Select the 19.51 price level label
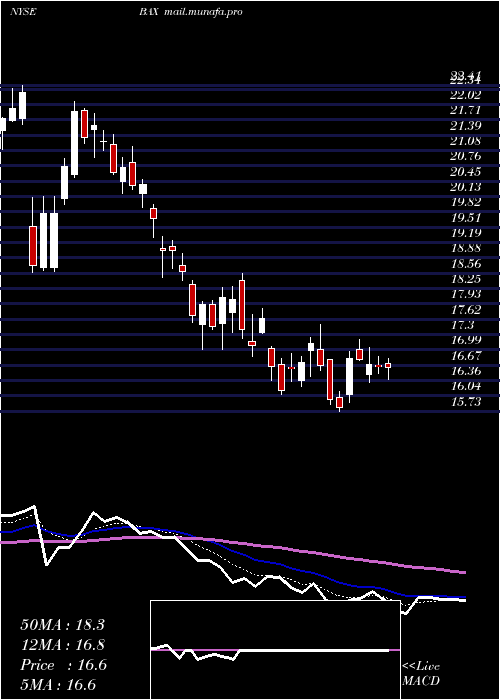 pos(465,218)
